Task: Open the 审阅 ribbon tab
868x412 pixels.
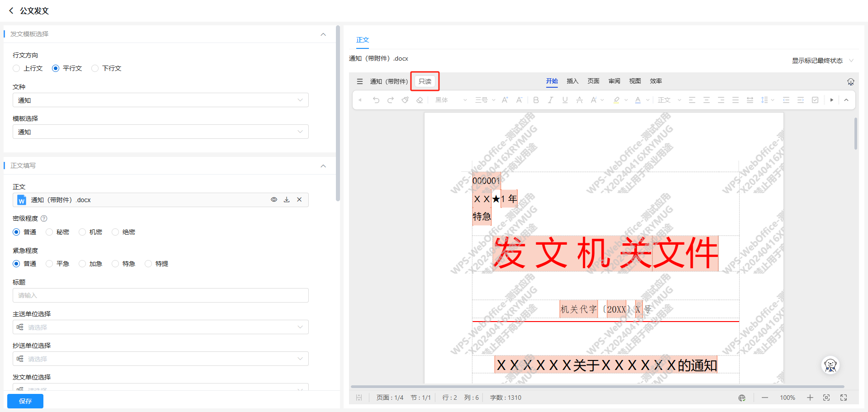Action: [614, 81]
